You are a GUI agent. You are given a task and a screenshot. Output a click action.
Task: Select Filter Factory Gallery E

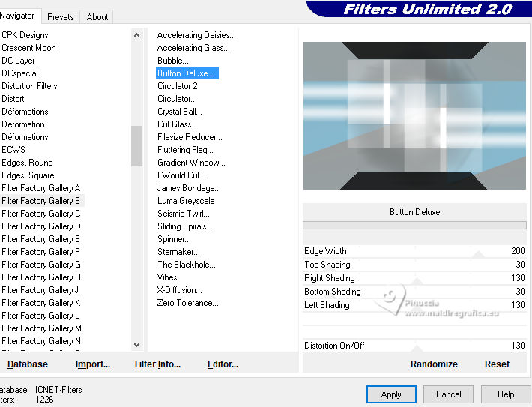[x=40, y=239]
